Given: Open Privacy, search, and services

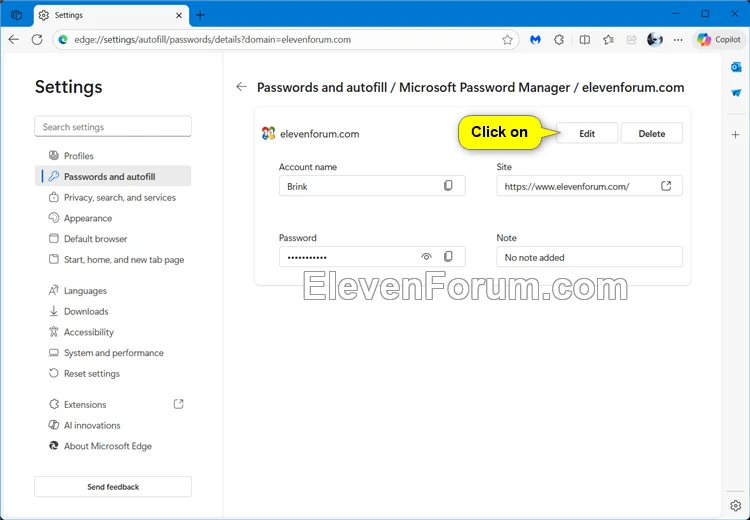Looking at the screenshot, I should point(113,197).
